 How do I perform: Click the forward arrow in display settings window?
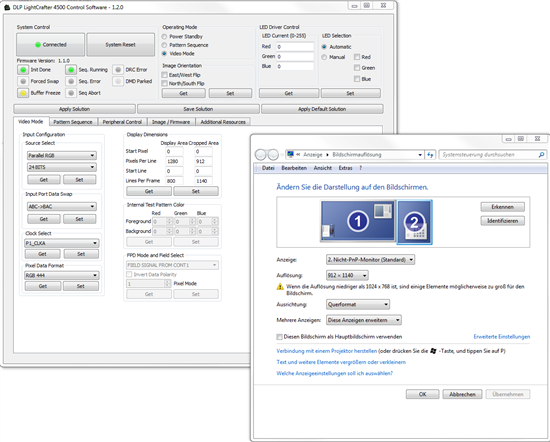pyautogui.click(x=273, y=154)
